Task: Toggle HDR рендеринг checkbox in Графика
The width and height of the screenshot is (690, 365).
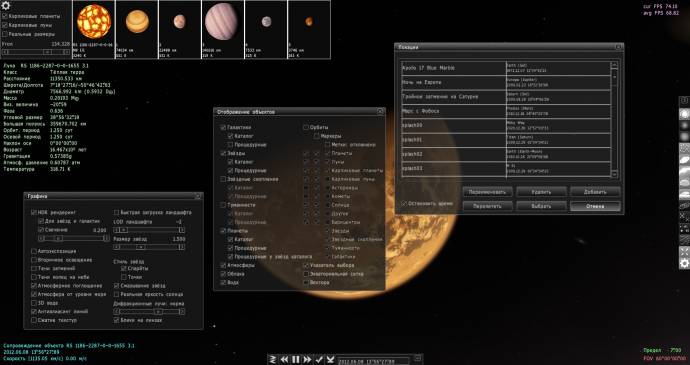Action: pos(34,212)
